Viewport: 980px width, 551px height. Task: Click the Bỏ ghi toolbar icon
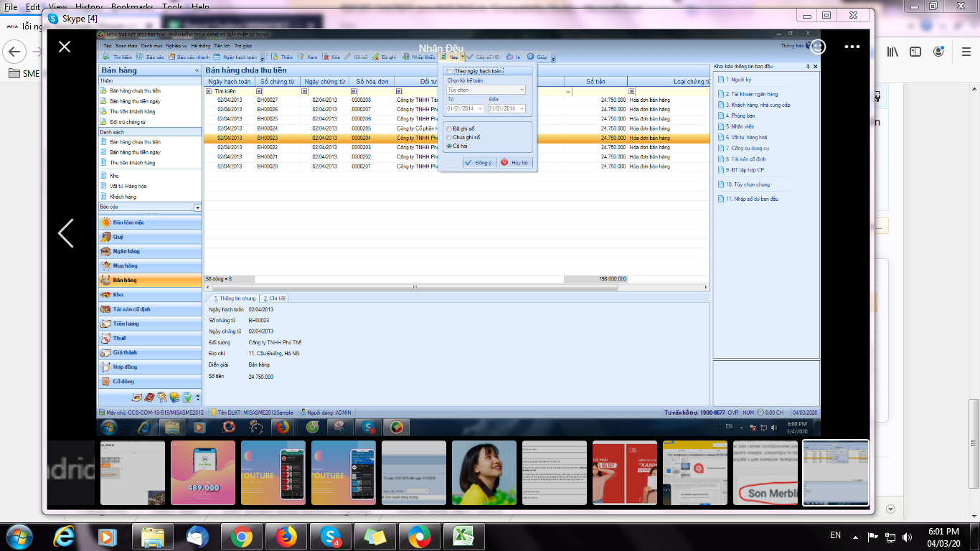(x=375, y=57)
